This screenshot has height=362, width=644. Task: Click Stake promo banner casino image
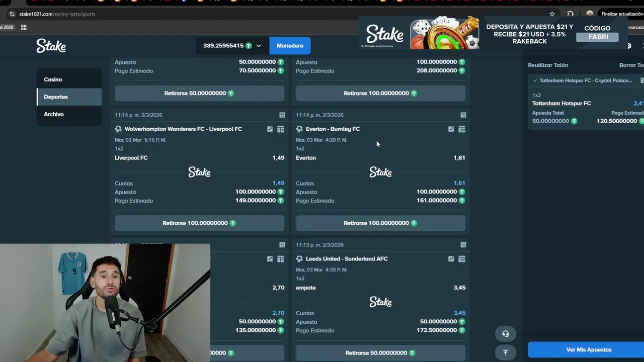pos(445,34)
